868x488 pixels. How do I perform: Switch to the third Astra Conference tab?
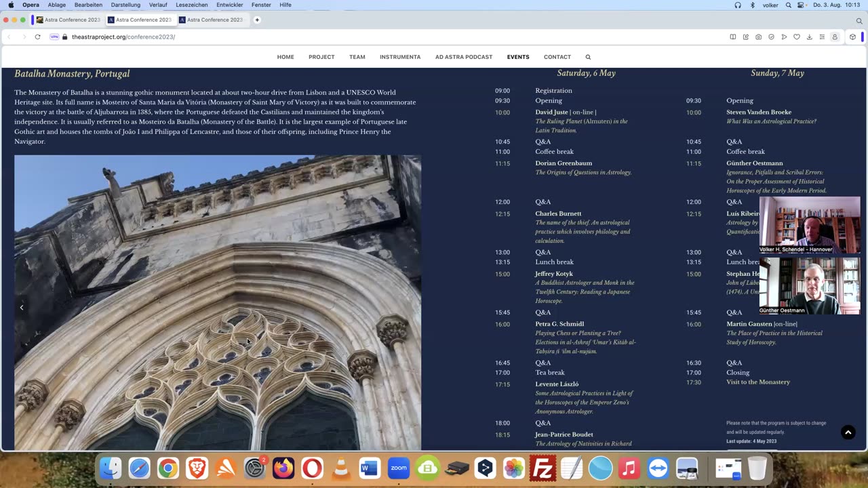(210, 20)
